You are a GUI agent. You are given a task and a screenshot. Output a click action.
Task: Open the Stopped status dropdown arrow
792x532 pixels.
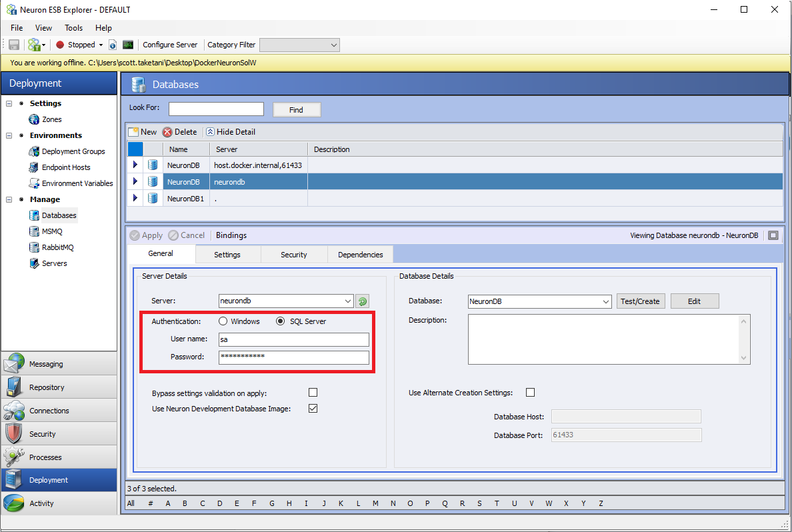click(x=101, y=45)
